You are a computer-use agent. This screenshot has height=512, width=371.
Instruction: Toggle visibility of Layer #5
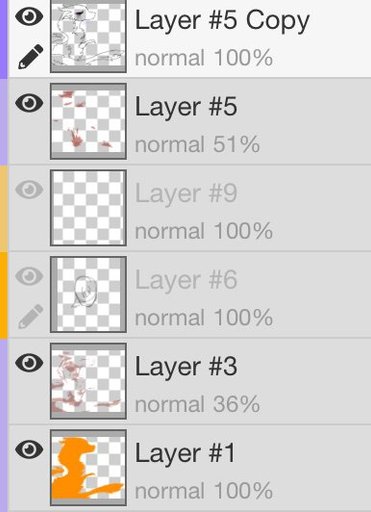(x=29, y=103)
